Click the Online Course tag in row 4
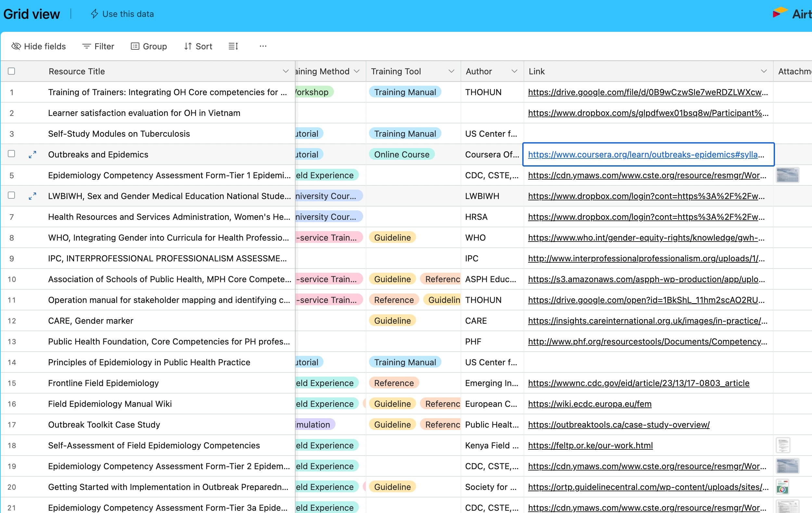 (x=402, y=154)
